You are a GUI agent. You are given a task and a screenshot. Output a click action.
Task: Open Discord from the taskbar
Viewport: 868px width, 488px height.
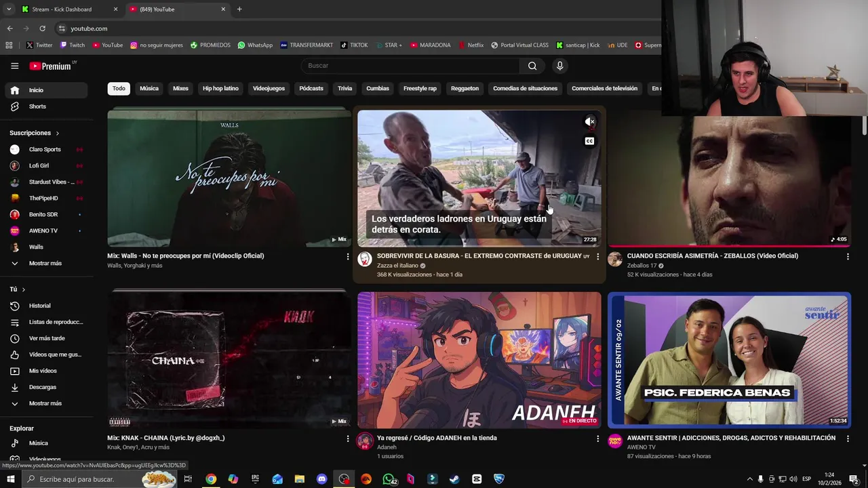pos(322,479)
